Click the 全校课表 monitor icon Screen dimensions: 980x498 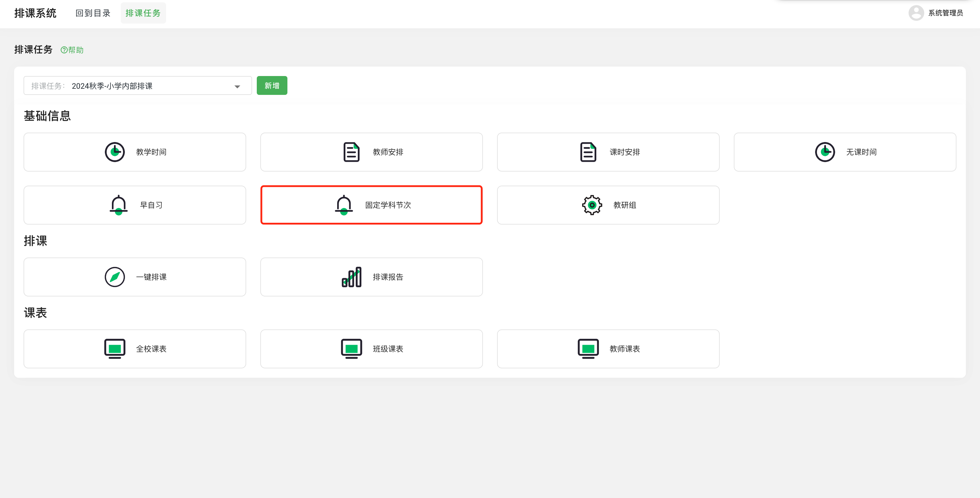coord(115,348)
